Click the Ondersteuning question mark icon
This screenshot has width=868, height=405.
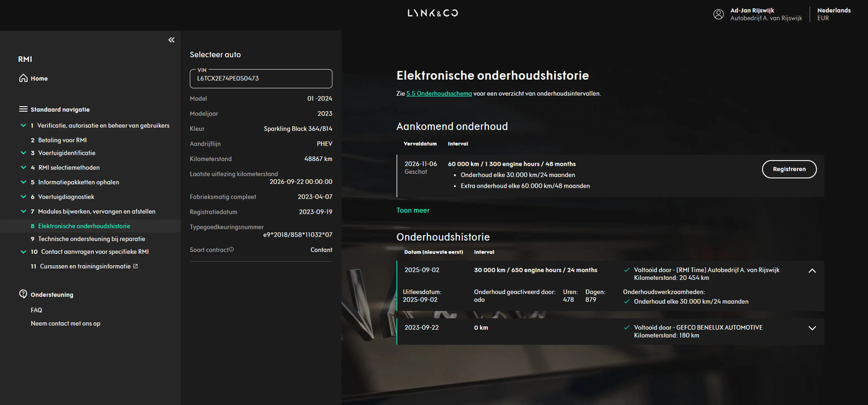tap(23, 294)
